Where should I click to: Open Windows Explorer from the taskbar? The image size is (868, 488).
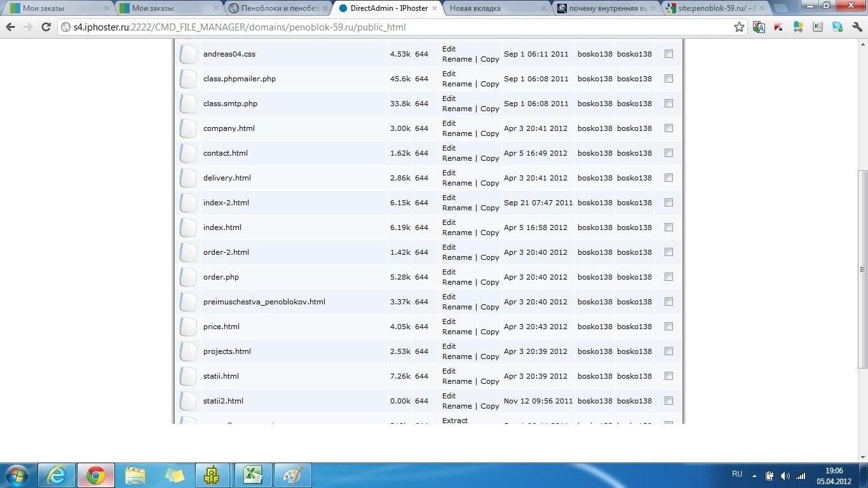click(135, 475)
